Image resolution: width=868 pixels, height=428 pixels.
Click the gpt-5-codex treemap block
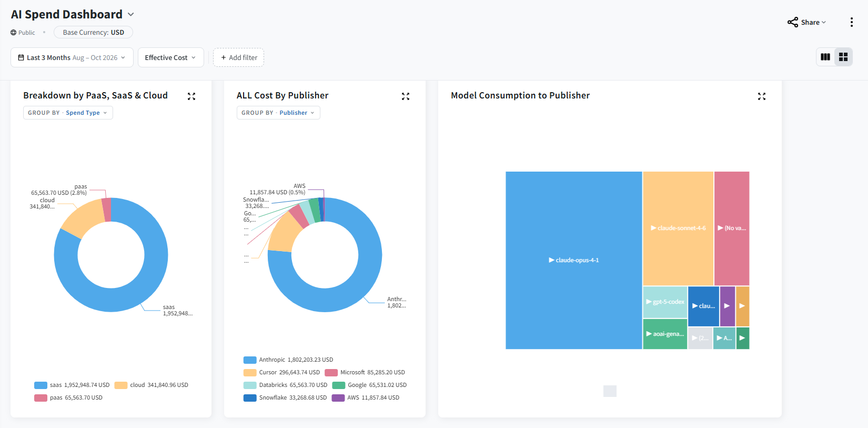point(665,302)
